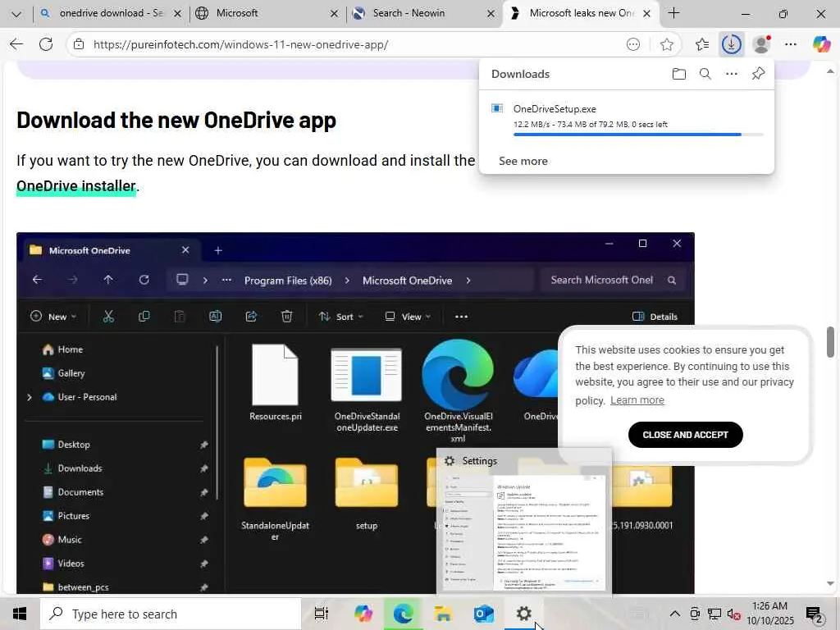Close the Microsoft tab
Screen dimensions: 840x630
[334, 14]
